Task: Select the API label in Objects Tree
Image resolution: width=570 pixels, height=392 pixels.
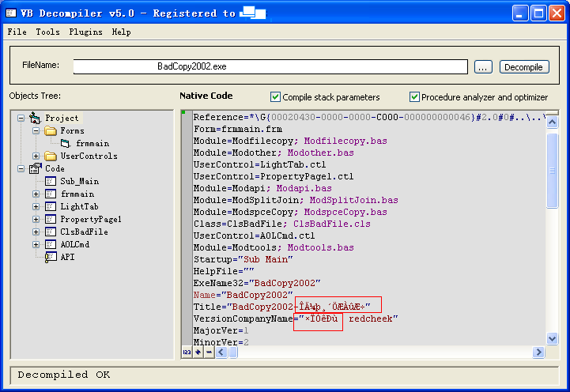Action: tap(68, 257)
